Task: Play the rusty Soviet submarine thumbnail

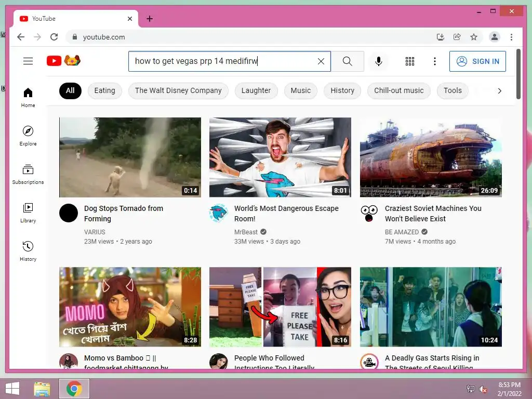Action: [431, 157]
